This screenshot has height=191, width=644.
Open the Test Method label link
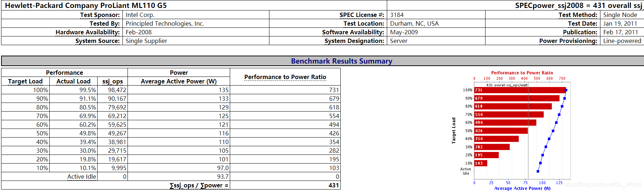click(x=578, y=15)
